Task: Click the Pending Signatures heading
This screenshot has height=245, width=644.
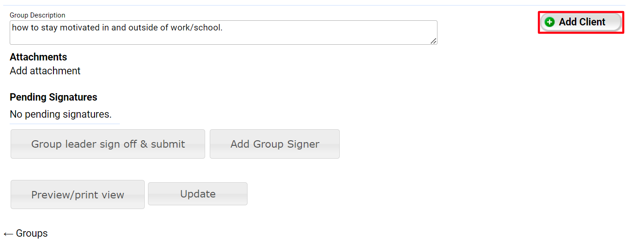Action: coord(53,97)
